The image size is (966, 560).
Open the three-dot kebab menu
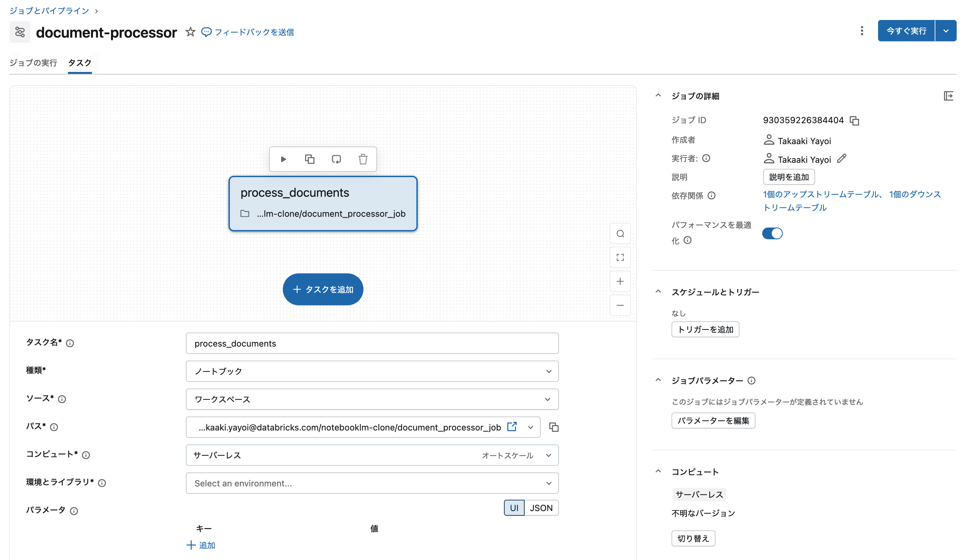coord(862,31)
